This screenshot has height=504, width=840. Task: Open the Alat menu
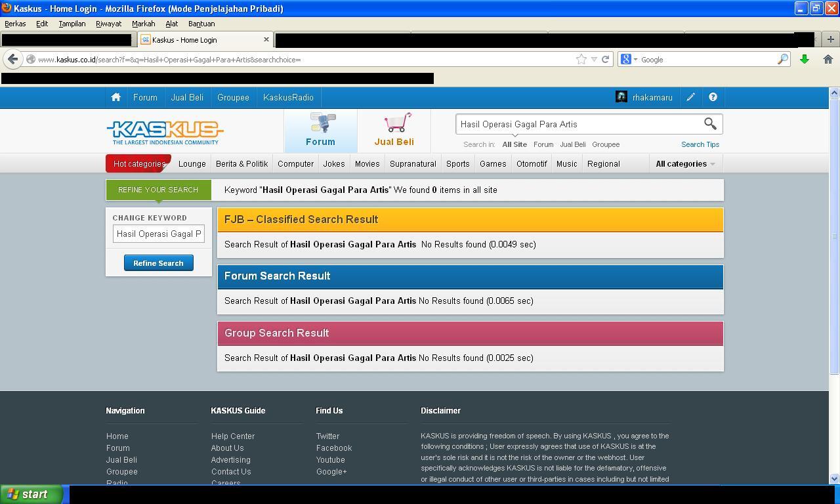(171, 24)
